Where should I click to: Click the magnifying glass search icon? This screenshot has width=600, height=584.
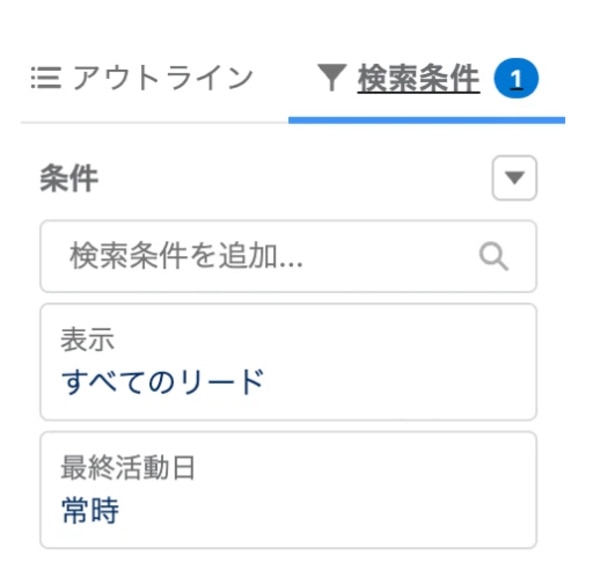point(494,256)
